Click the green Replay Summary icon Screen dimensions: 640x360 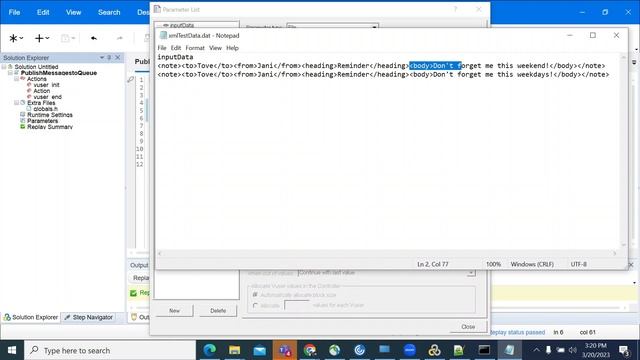coord(23,127)
